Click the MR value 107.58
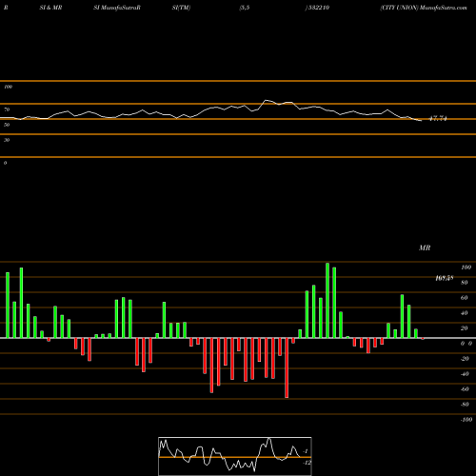Image resolution: width=476 pixels, height=476 pixels. click(444, 278)
